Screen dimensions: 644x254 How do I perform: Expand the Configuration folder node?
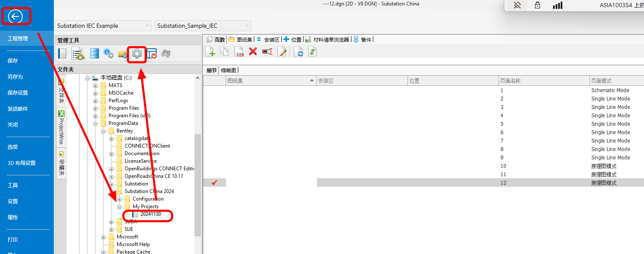coord(120,199)
